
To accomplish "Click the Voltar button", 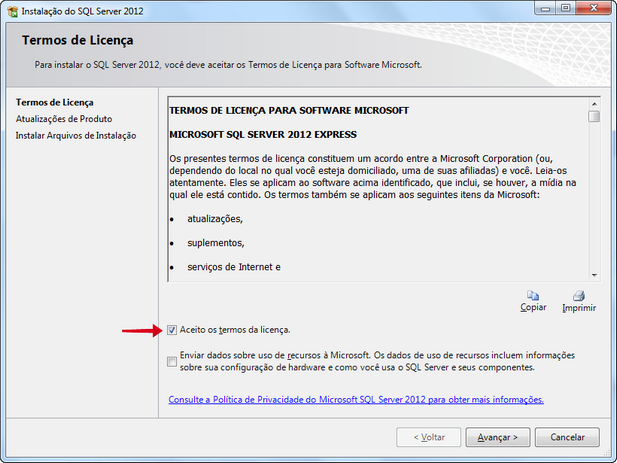I will click(429, 437).
